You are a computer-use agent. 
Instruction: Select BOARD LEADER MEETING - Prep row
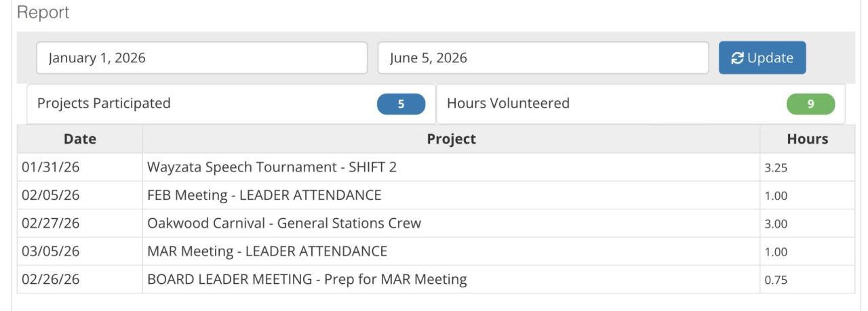click(307, 279)
